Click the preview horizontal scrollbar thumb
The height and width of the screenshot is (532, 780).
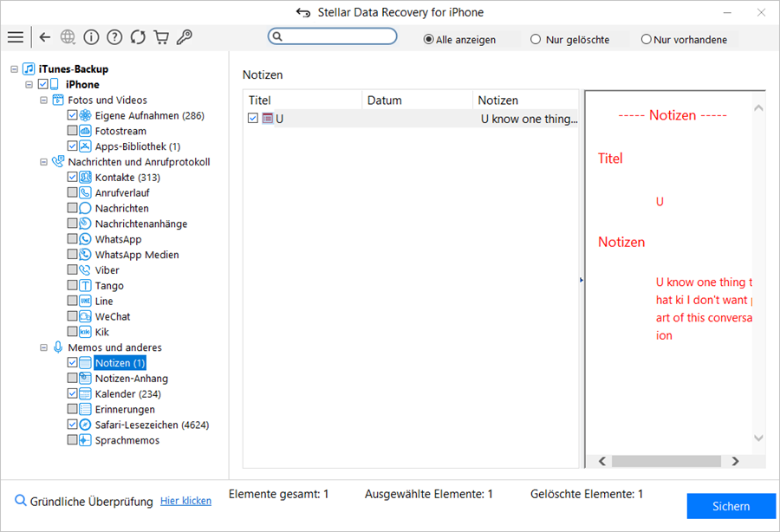tap(666, 461)
